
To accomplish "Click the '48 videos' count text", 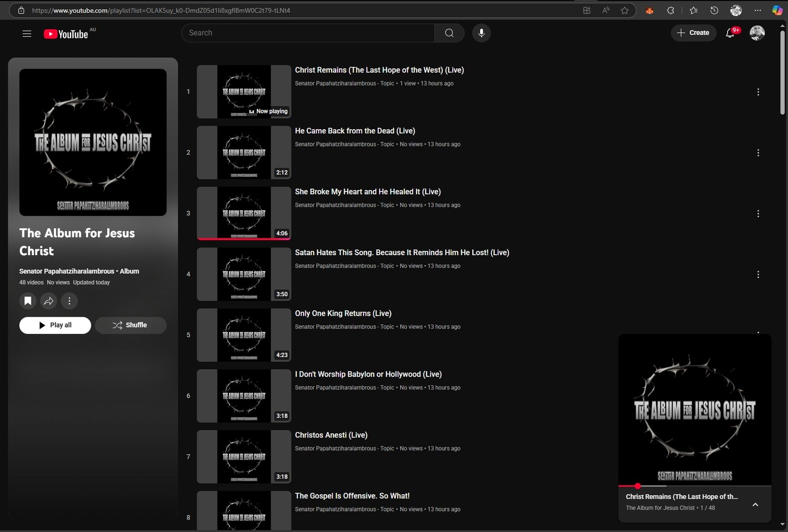I will [x=32, y=283].
